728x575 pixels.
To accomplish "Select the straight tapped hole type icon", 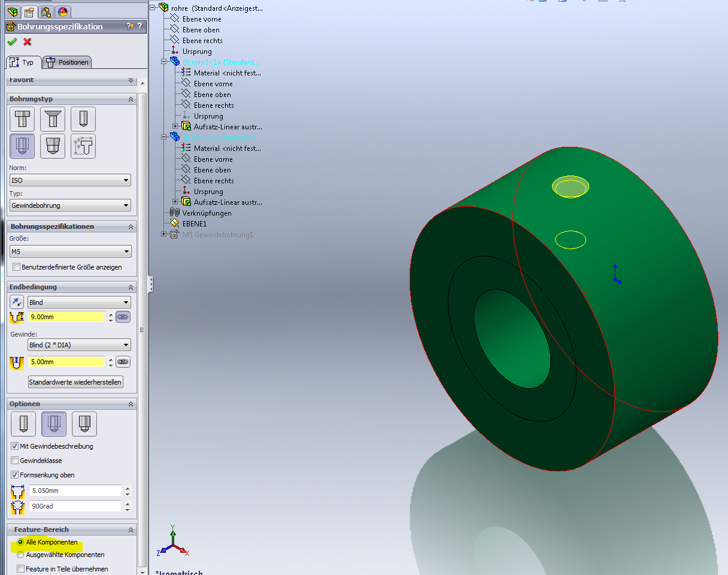I will click(22, 146).
